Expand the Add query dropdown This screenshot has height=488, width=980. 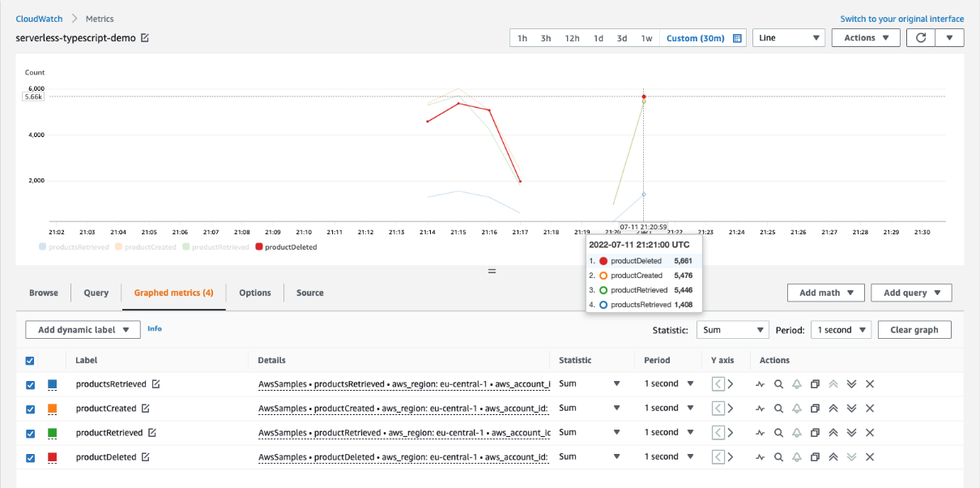tap(911, 293)
